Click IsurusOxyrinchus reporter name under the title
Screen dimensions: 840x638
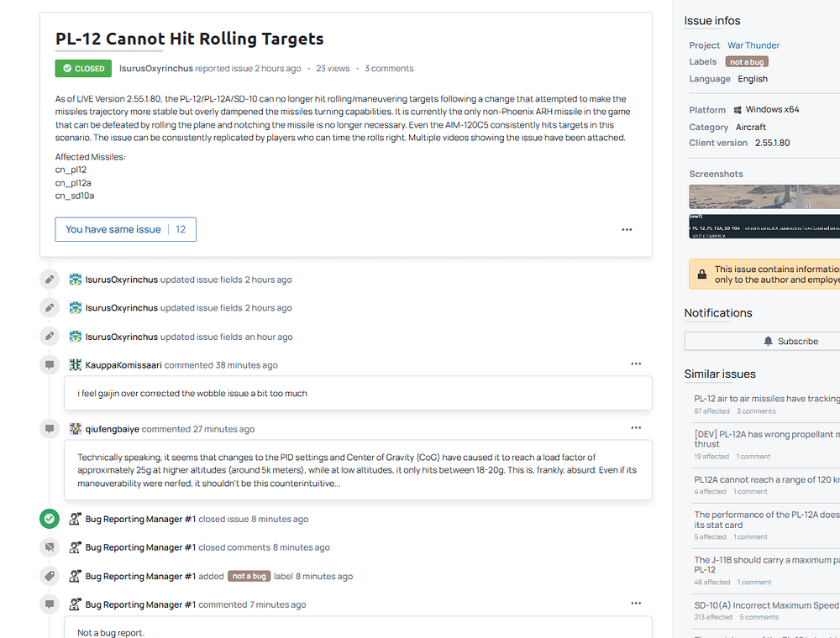pyautogui.click(x=156, y=69)
